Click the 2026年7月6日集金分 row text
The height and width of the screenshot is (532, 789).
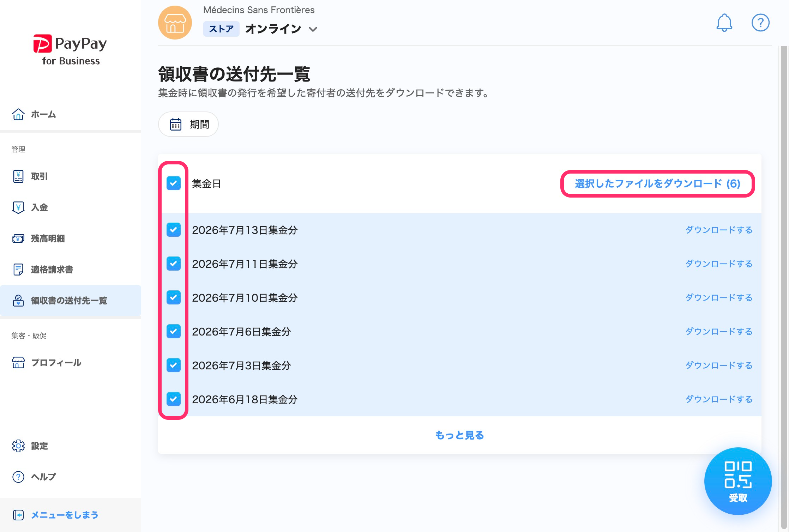241,332
